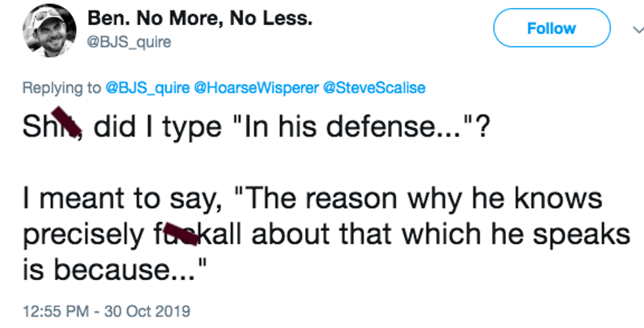Viewport: 644px width, 328px height.
Task: Click the @BJS_quire handle below the name
Action: pyautogui.click(x=129, y=42)
